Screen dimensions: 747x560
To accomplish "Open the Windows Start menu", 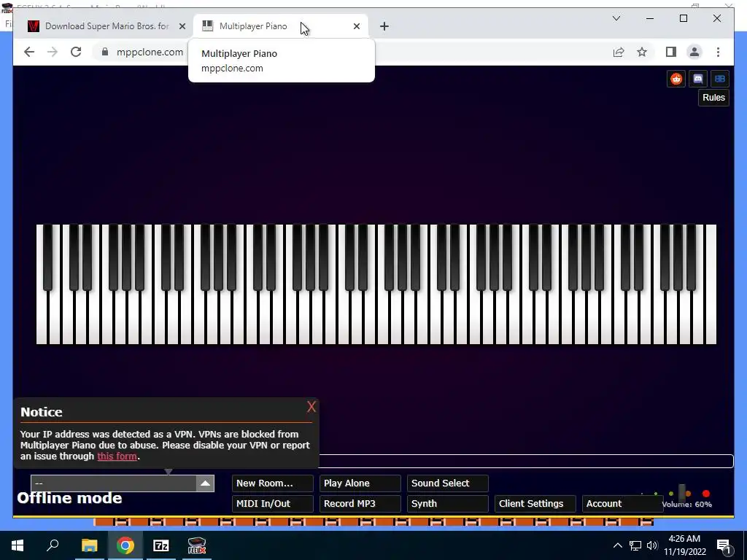I will pos(18,545).
